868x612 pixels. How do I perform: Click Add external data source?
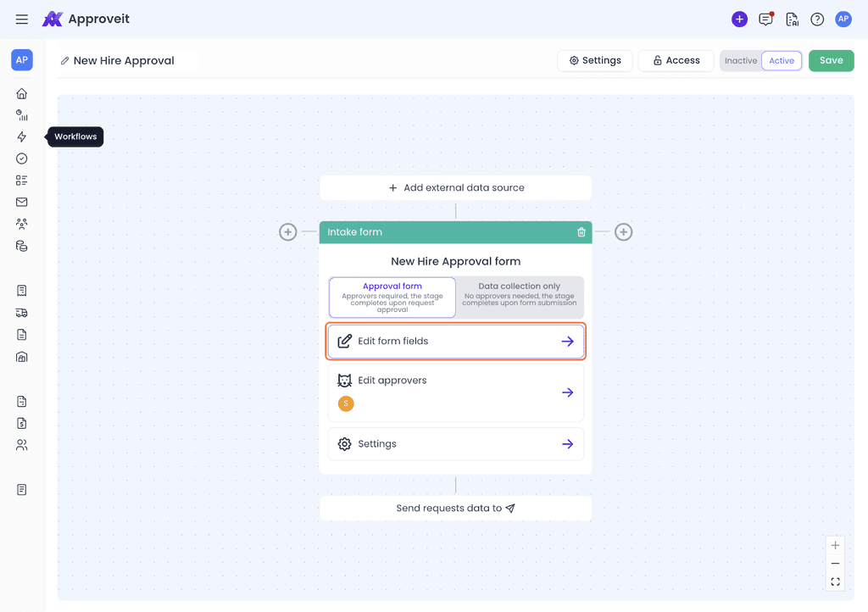455,187
